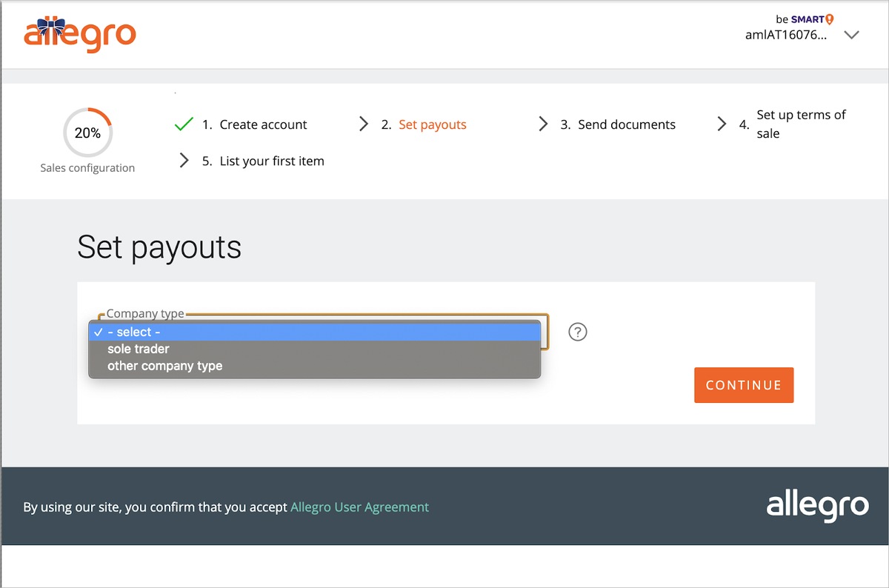Open step 3 Send documents
The width and height of the screenshot is (889, 588).
pyautogui.click(x=627, y=124)
